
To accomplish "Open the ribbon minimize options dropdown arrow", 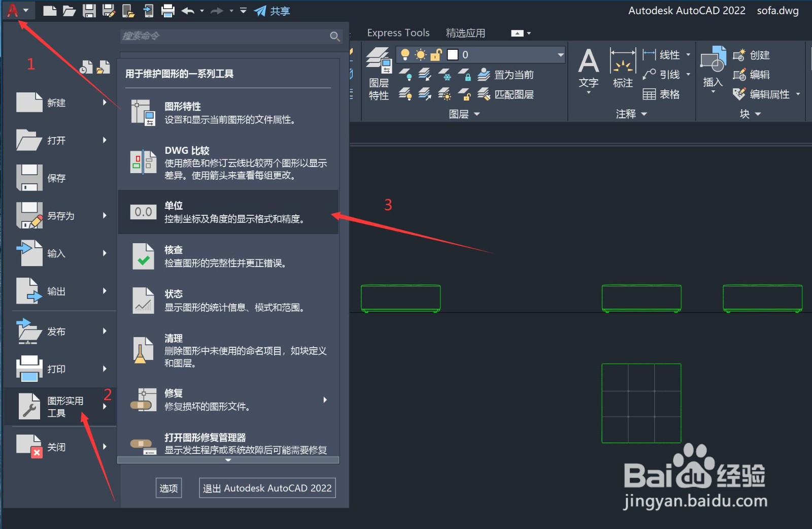I will (529, 34).
